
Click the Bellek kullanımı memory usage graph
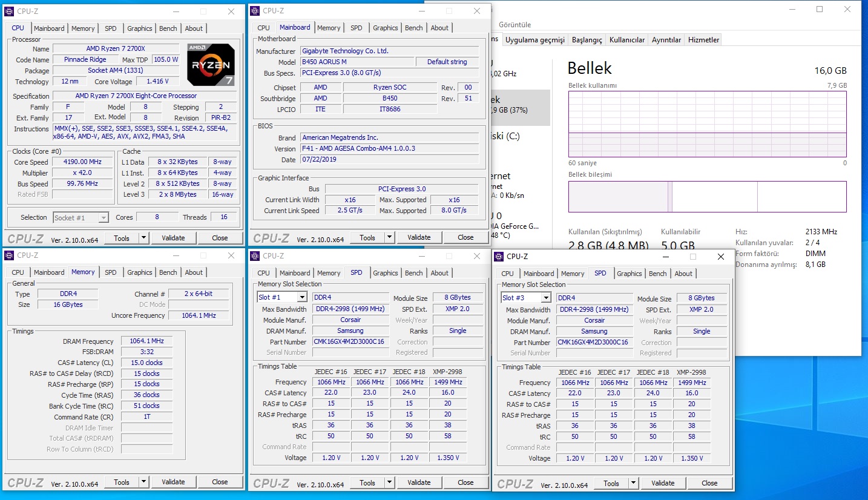707,124
